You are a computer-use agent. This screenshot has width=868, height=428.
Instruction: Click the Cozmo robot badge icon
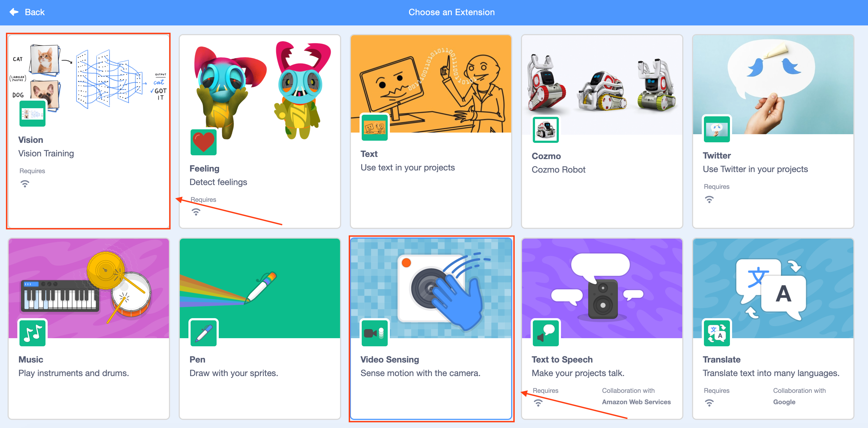pyautogui.click(x=546, y=130)
